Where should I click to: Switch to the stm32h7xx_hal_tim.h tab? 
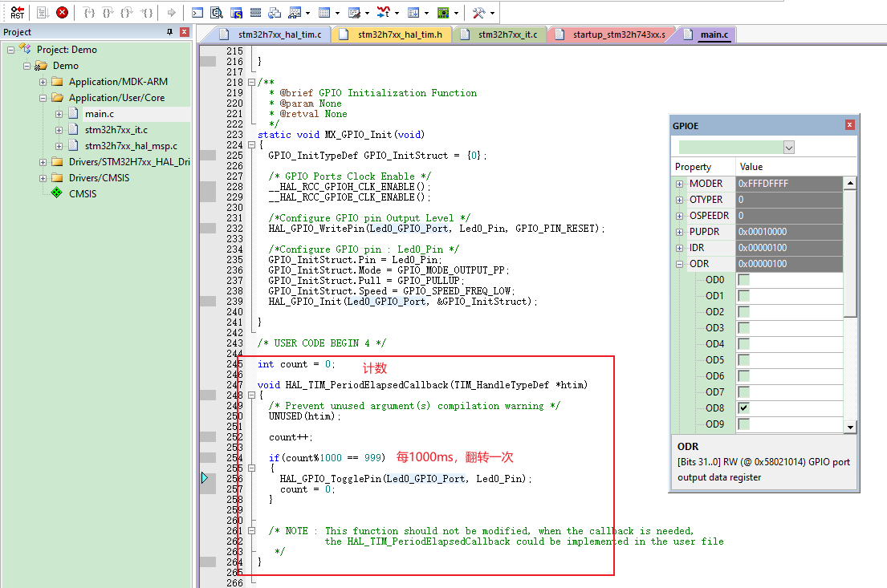point(393,34)
